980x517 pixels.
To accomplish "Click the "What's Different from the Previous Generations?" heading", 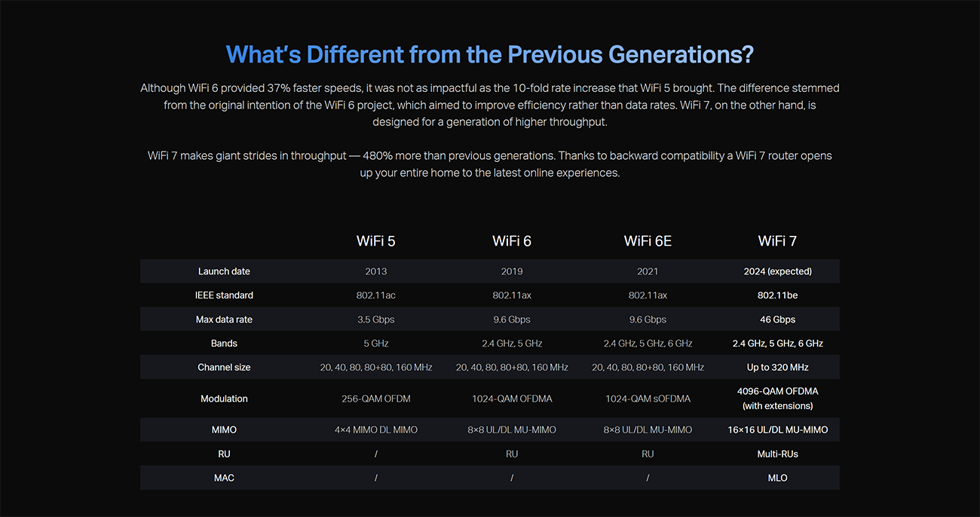I will 489,54.
